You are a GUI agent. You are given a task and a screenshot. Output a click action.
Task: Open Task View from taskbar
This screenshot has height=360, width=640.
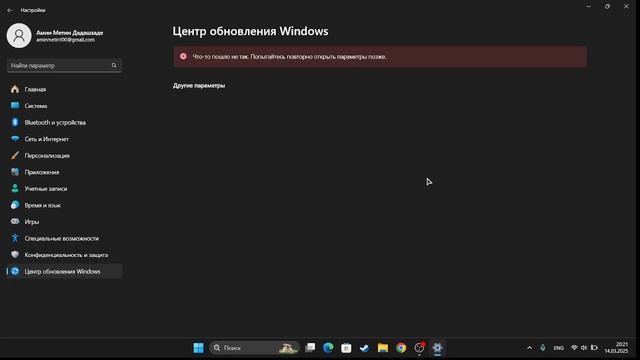click(310, 348)
